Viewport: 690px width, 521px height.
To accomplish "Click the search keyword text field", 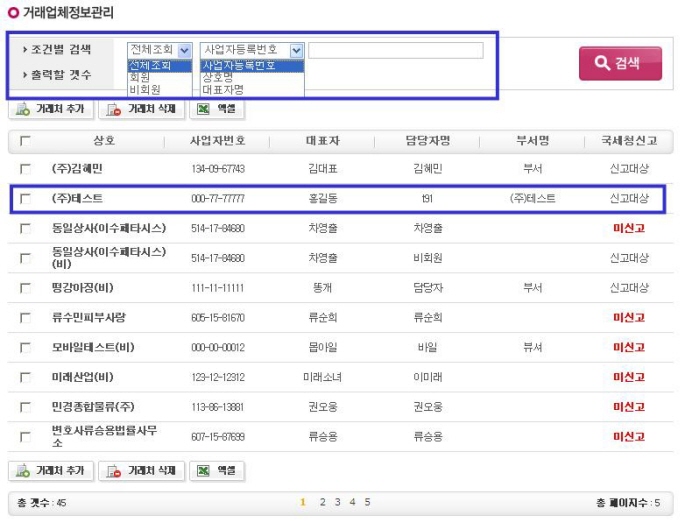I will pos(395,49).
